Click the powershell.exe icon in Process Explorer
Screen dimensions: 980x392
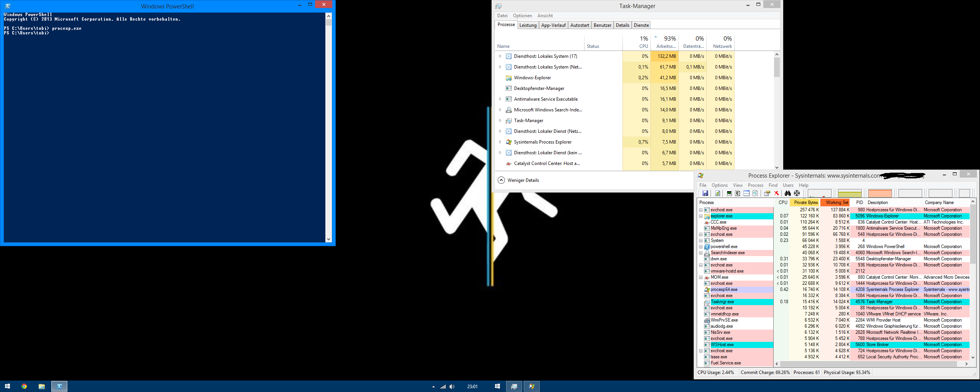[x=707, y=247]
